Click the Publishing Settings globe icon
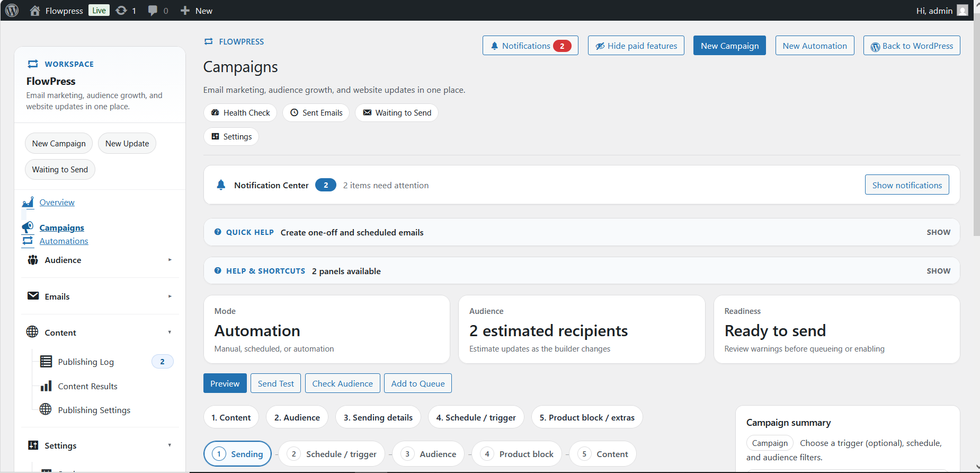980x473 pixels. pyautogui.click(x=46, y=409)
